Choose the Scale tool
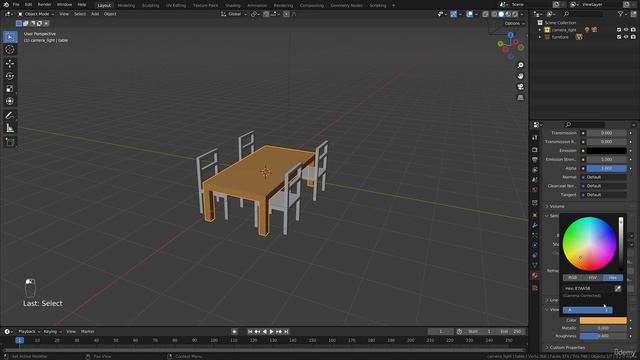Viewport: 640px width, 360px height. pyautogui.click(x=10, y=89)
